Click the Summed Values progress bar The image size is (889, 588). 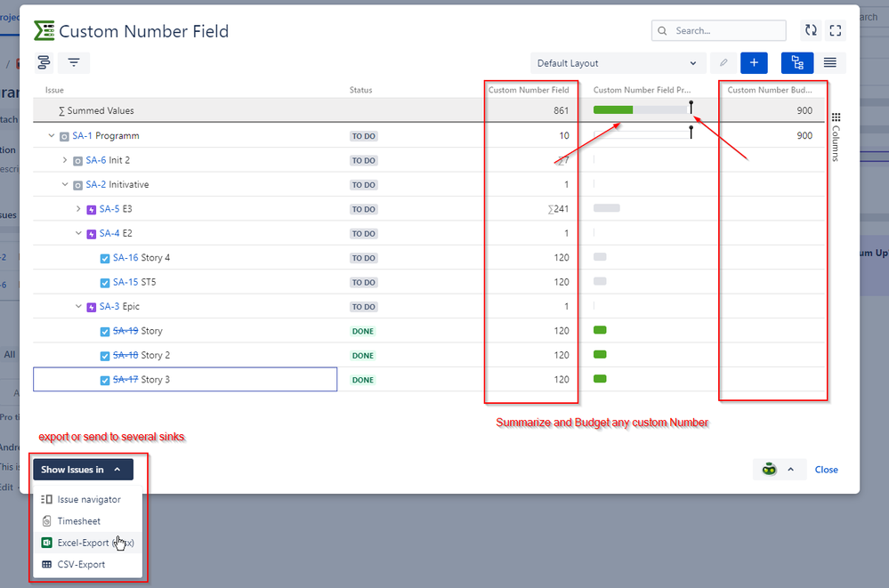pos(643,109)
